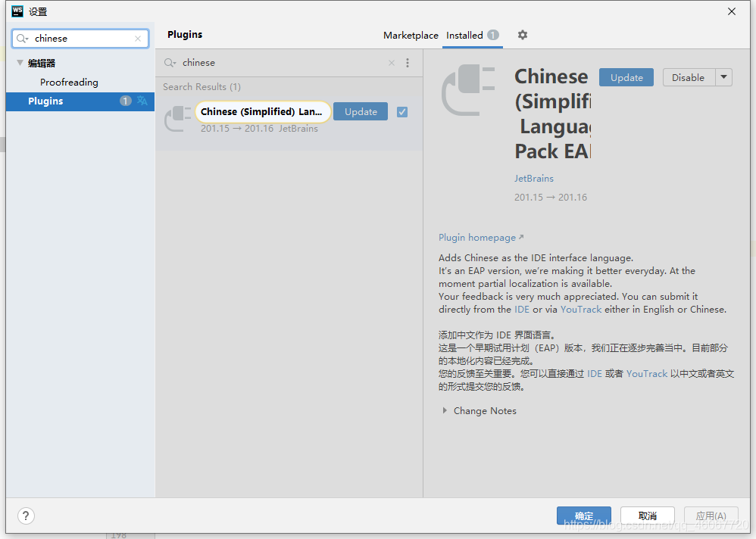Image resolution: width=756 pixels, height=539 pixels.
Task: Open YouTrack link in Chinese description
Action: (x=647, y=374)
